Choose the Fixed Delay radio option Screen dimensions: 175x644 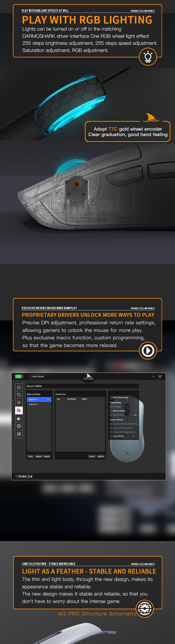click(111, 415)
